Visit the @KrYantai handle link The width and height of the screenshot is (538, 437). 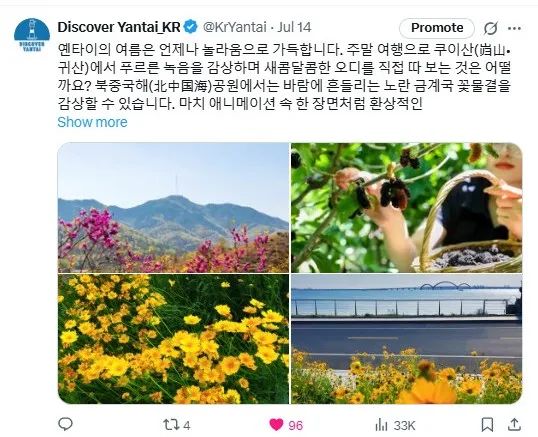(x=235, y=27)
